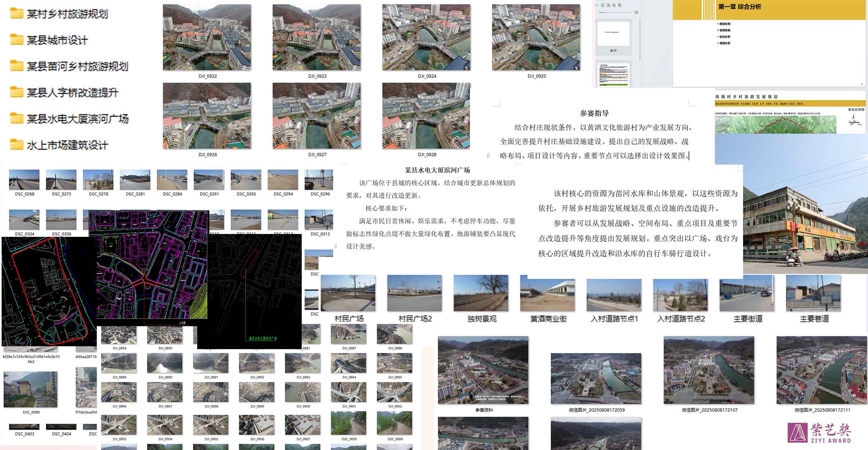Click the second page tool icon in thumbnail toolbar

(x=608, y=5)
